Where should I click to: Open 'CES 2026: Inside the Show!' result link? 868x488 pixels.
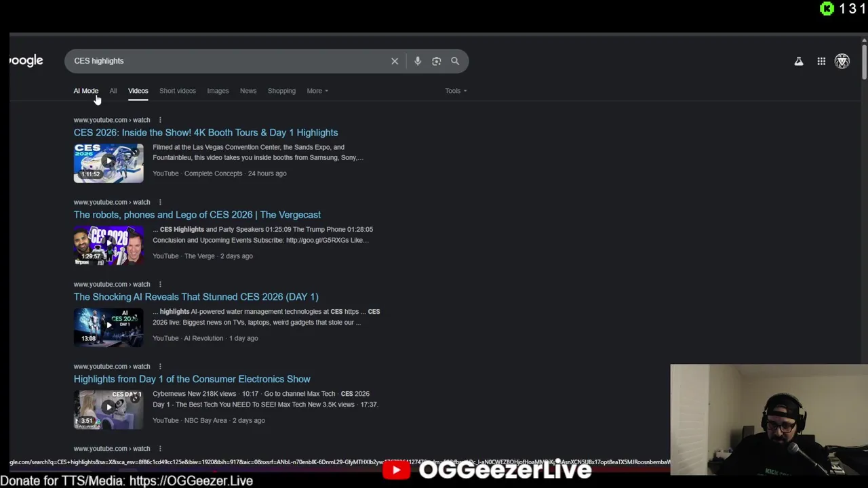(x=205, y=133)
